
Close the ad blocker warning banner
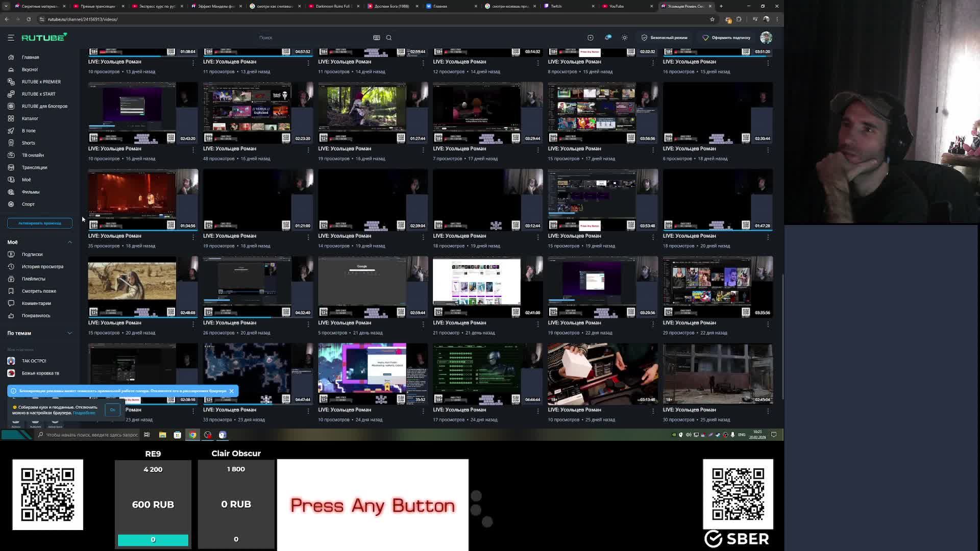[231, 391]
